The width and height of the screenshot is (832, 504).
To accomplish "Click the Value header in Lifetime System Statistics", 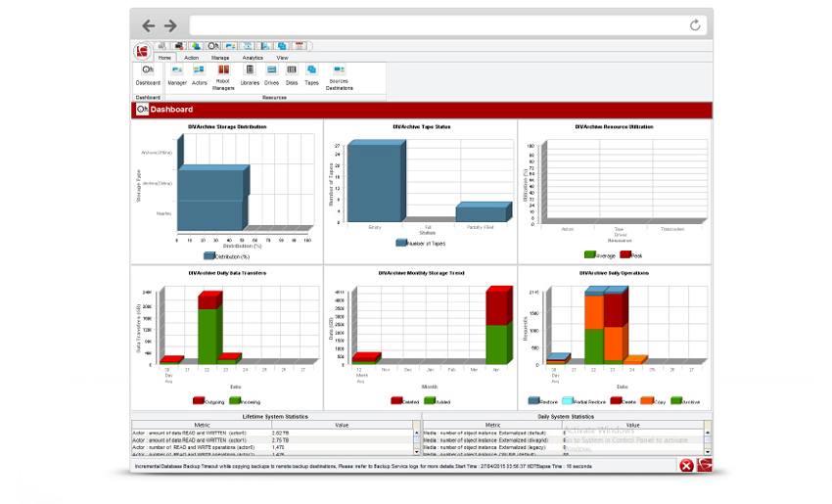I will point(342,425).
